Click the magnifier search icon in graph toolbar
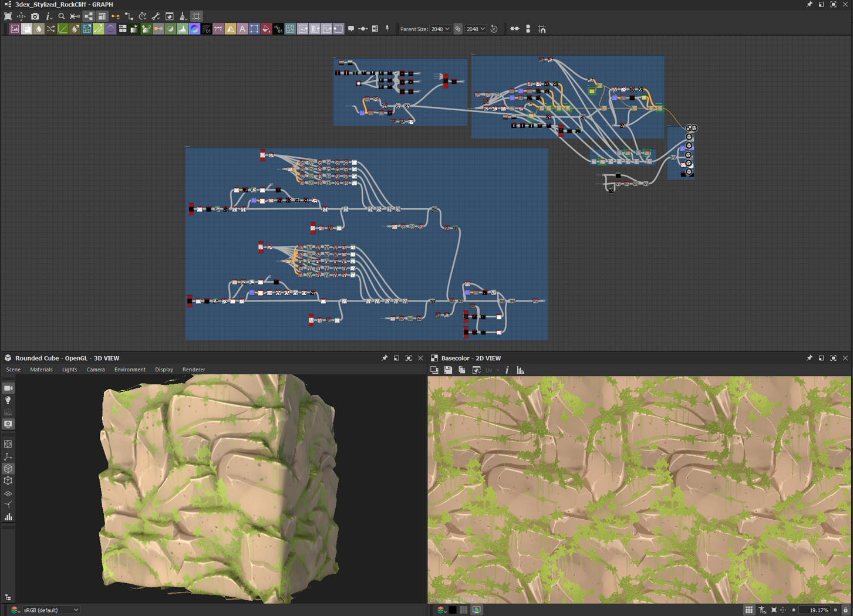 click(x=62, y=16)
